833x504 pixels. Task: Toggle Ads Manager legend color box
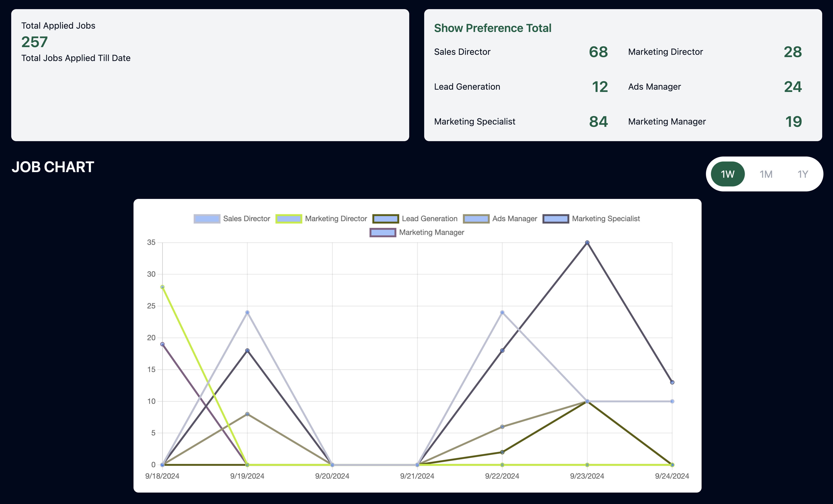pos(476,219)
